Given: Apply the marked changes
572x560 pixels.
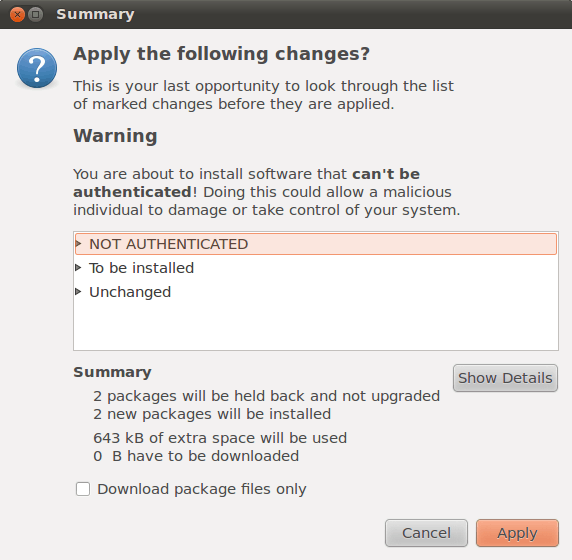Looking at the screenshot, I should coord(517,533).
